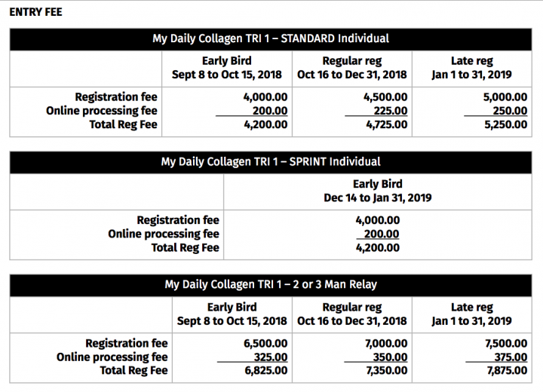Click the Relay 7,000.00 registration fee
The width and height of the screenshot is (543, 392).
386,344
